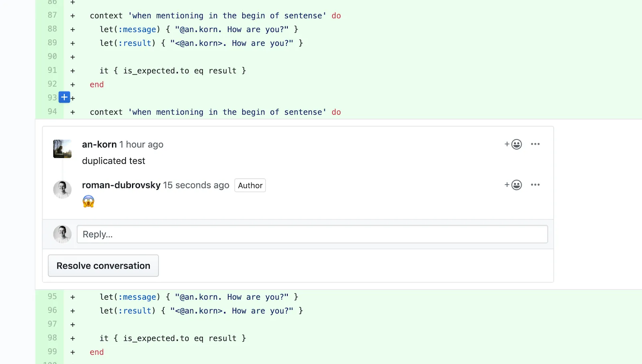This screenshot has height=364, width=642.
Task: Click roman-dubrovsky's comment avatar
Action: pos(62,189)
